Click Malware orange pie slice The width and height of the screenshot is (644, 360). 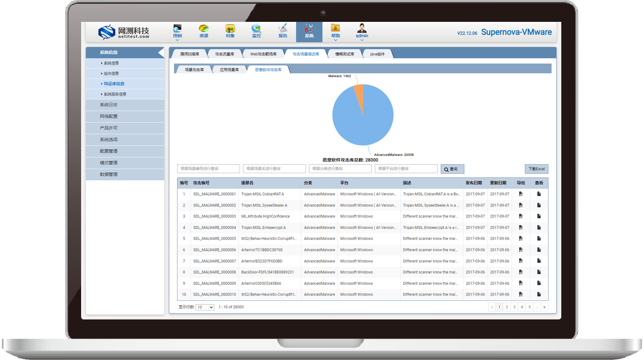(x=359, y=96)
